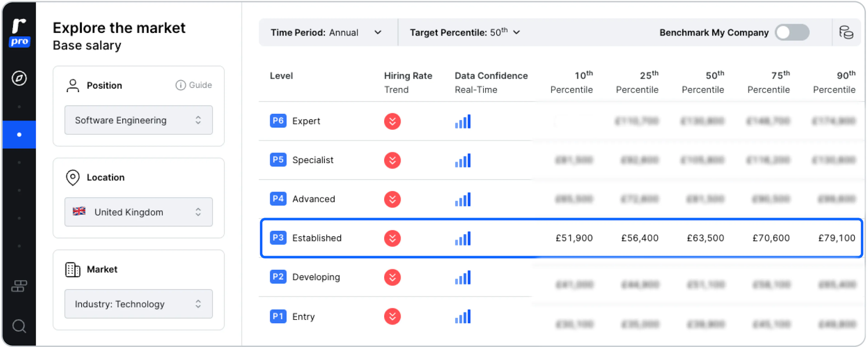The width and height of the screenshot is (868, 347).
Task: Click the Data Confidence column header
Action: [491, 83]
